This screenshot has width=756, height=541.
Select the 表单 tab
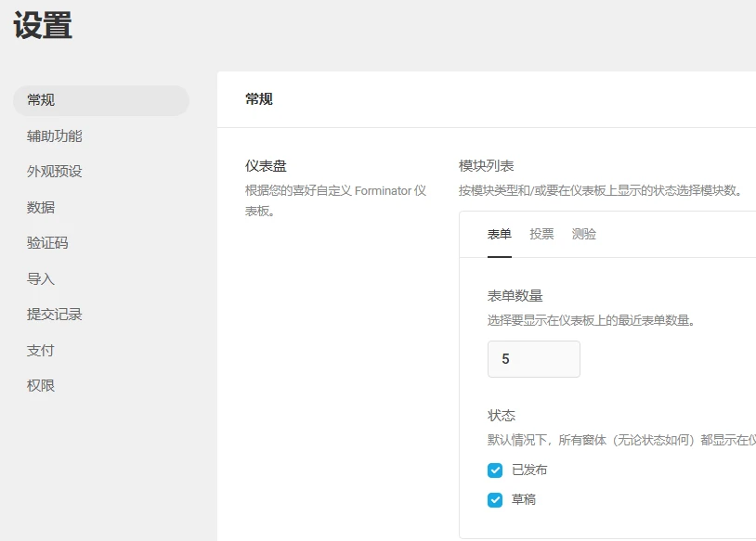coord(500,234)
